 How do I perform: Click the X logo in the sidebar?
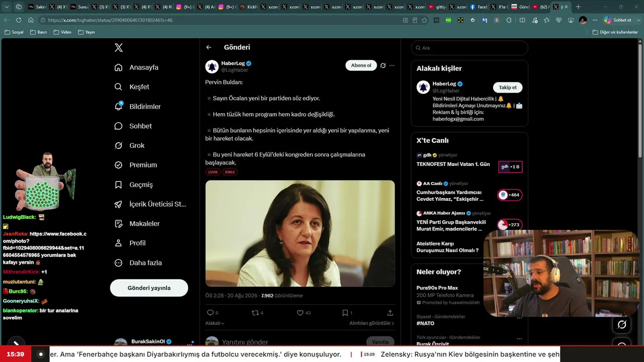tap(119, 48)
